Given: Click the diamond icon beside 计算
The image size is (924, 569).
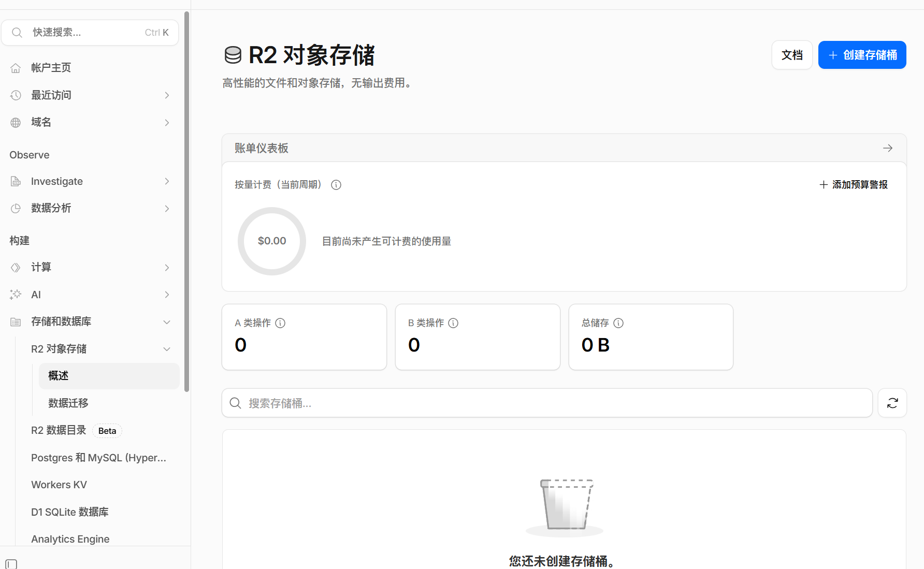Looking at the screenshot, I should [16, 267].
